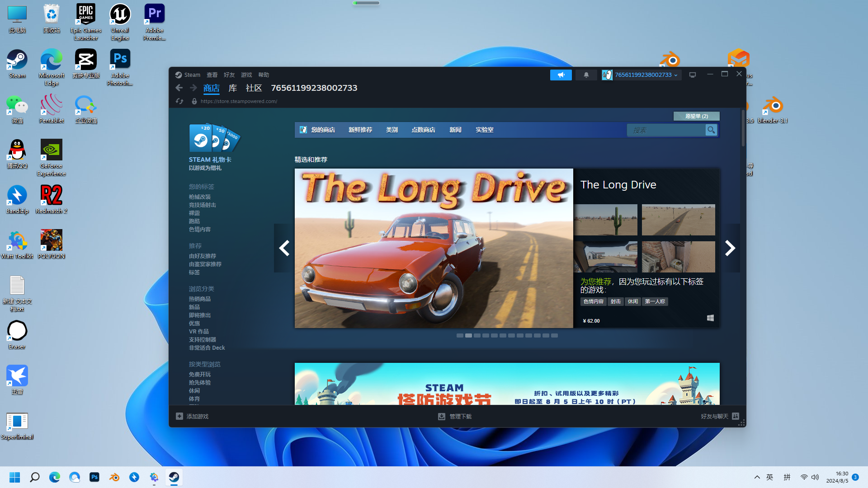Viewport: 868px width, 488px height.
Task: Click inside the store search field
Action: pyautogui.click(x=666, y=130)
